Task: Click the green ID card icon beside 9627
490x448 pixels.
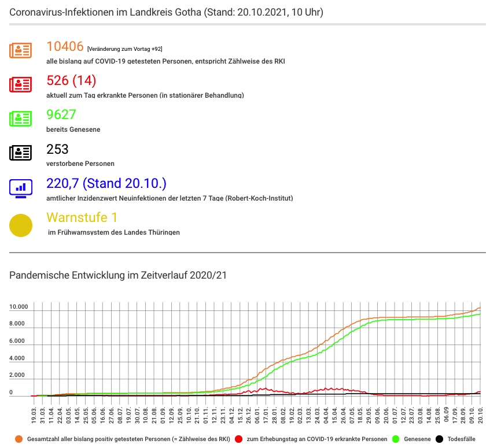Action: pos(21,119)
